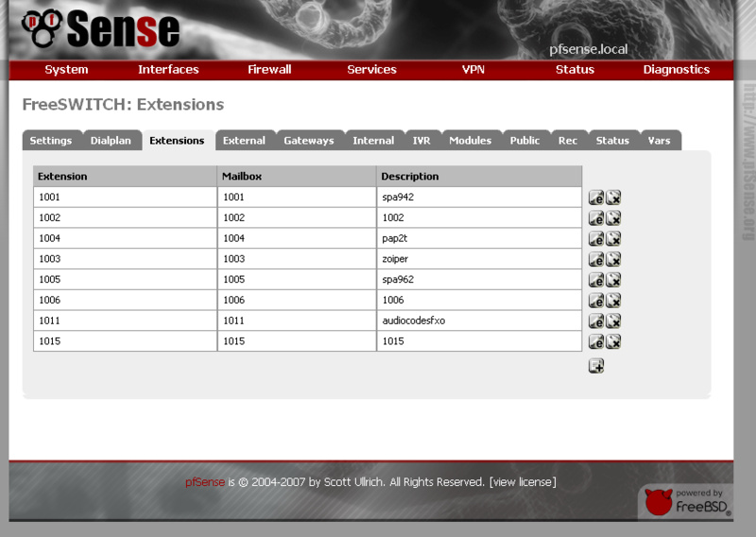Viewport: 756px width, 537px height.
Task: Open the Modules tab
Action: [472, 141]
